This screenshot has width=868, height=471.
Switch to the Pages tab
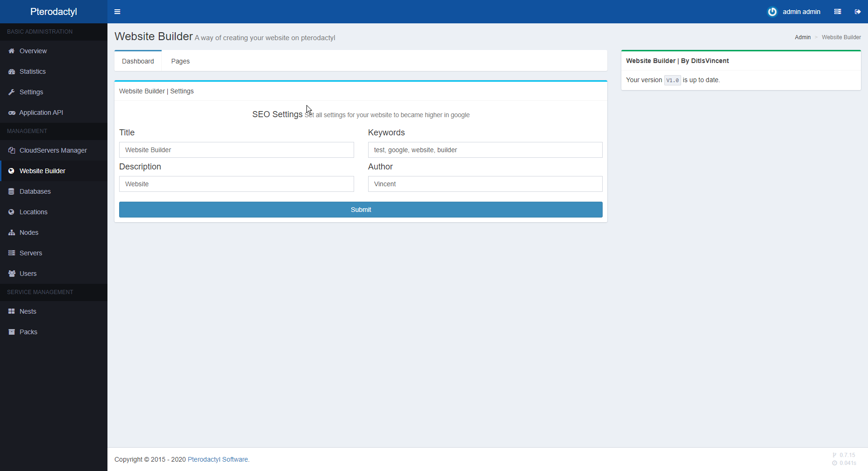tap(180, 61)
